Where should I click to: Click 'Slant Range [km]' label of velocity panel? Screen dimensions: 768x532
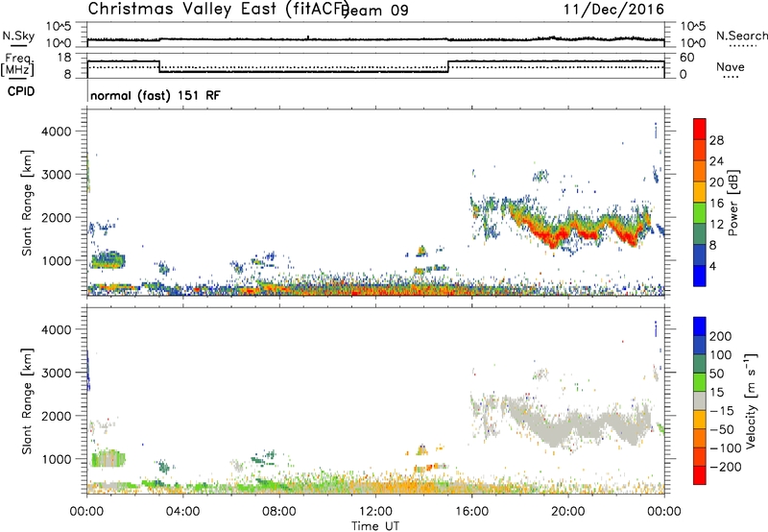(x=27, y=400)
